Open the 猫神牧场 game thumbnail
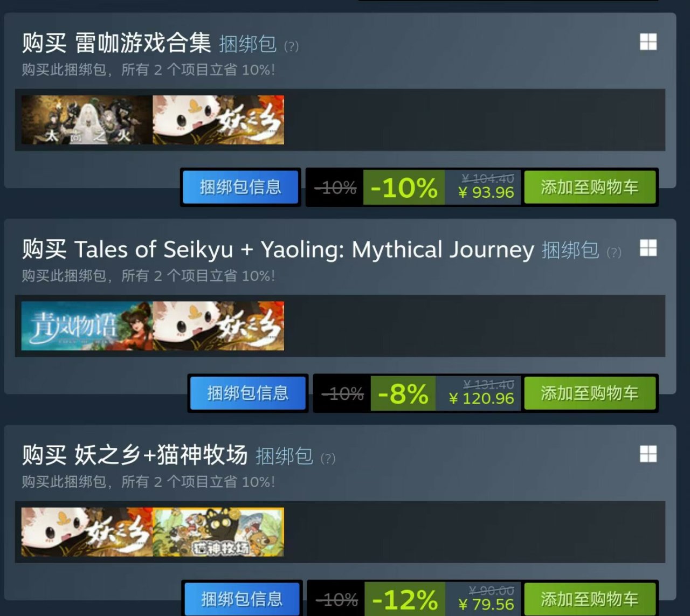 [218, 532]
